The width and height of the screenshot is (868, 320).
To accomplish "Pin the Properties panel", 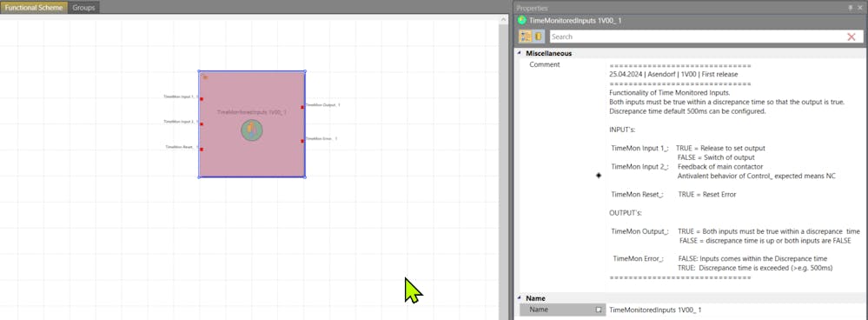I will tap(851, 9).
